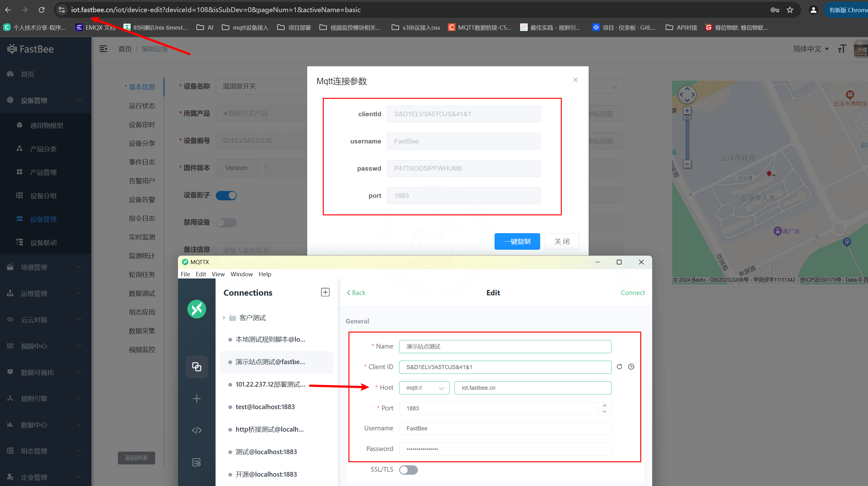Click Connect in MQTTX edit page
868x486 pixels.
(x=632, y=293)
